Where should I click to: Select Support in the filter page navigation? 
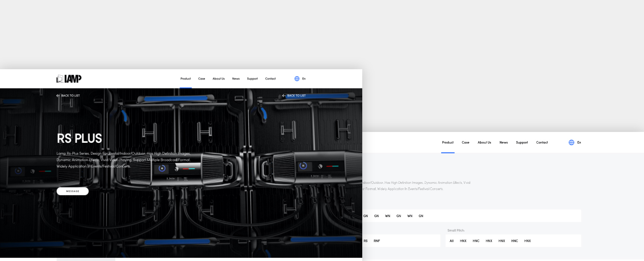tap(522, 142)
